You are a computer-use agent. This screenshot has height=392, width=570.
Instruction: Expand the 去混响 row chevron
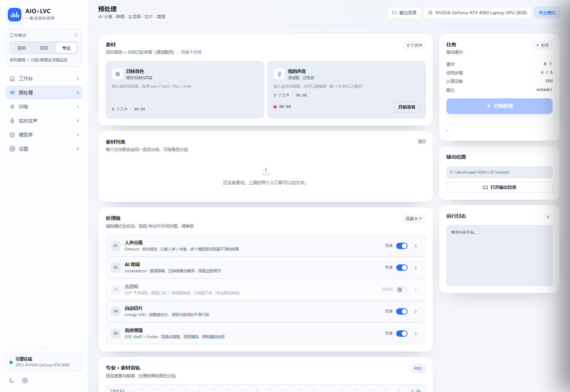pos(416,290)
